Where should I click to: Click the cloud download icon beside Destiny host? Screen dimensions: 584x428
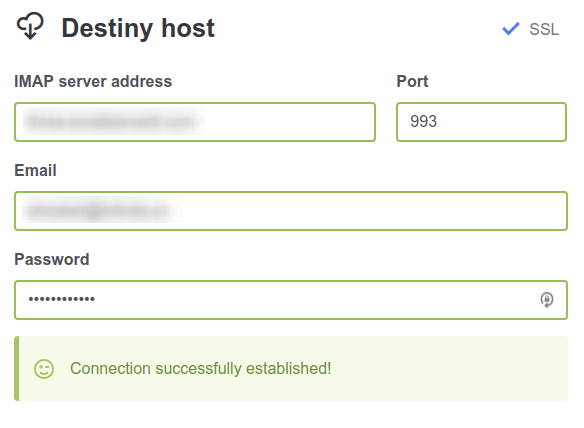tap(30, 26)
